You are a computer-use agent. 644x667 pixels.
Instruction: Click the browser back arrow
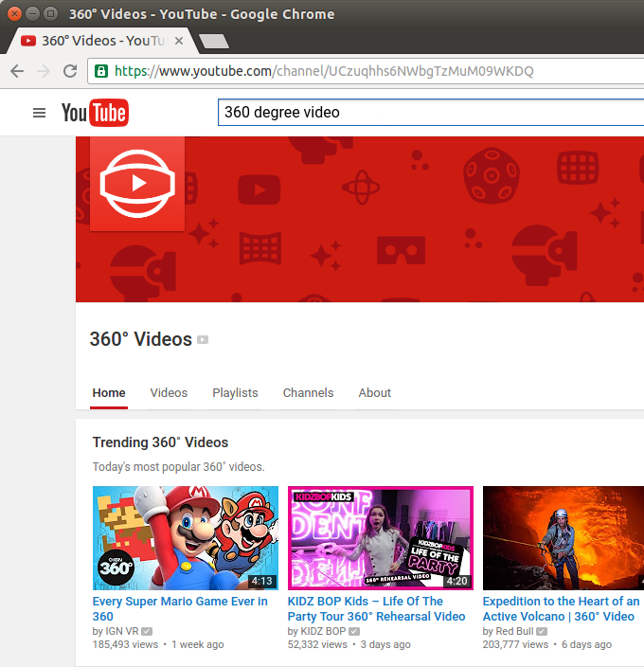(x=17, y=71)
